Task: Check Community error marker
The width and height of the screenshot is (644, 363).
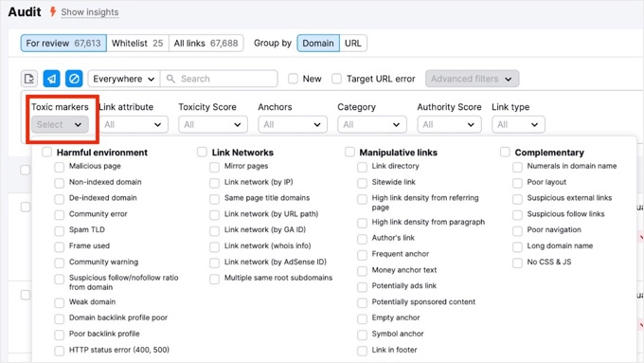Action: point(59,215)
